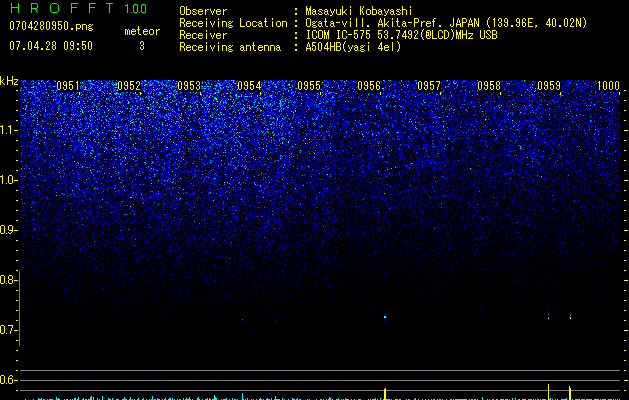Click the "meteor" label
The width and height of the screenshot is (629, 400).
142,31
